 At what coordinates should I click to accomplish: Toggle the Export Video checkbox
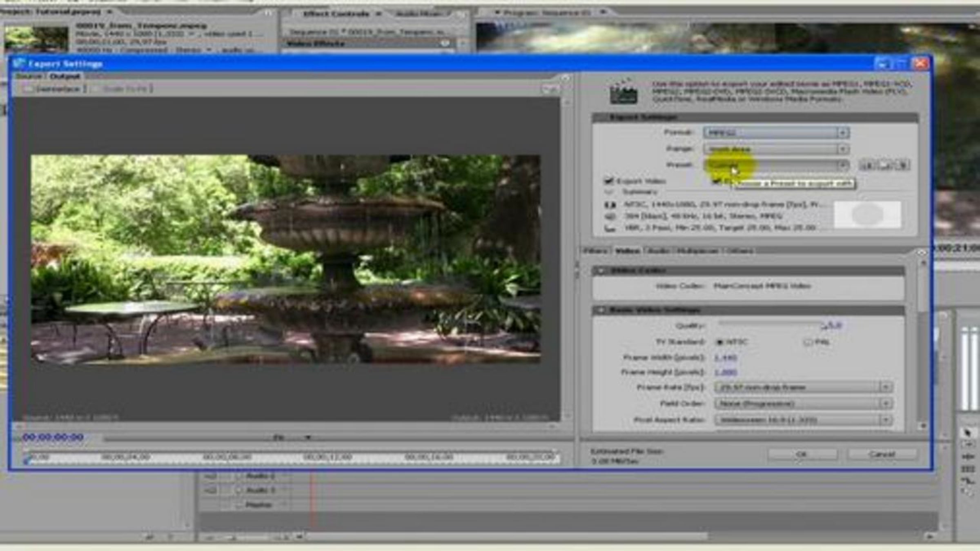point(609,181)
